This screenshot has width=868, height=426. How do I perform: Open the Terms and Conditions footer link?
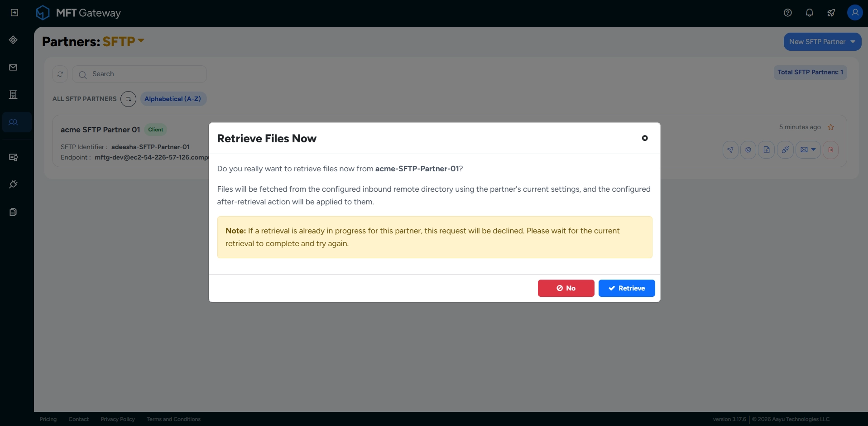[173, 419]
